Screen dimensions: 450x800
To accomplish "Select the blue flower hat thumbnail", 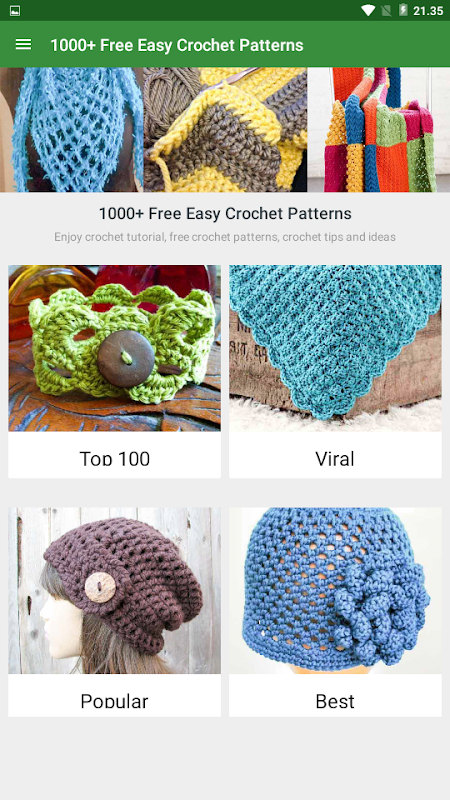I will click(x=335, y=590).
